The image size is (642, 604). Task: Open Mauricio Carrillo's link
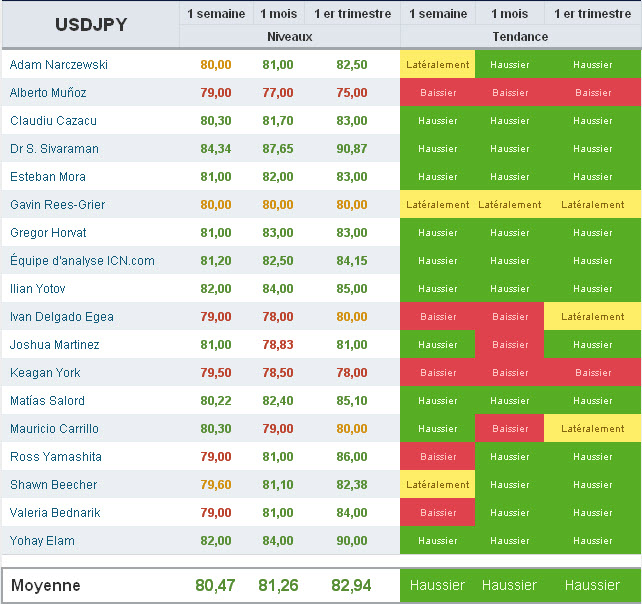coord(54,429)
